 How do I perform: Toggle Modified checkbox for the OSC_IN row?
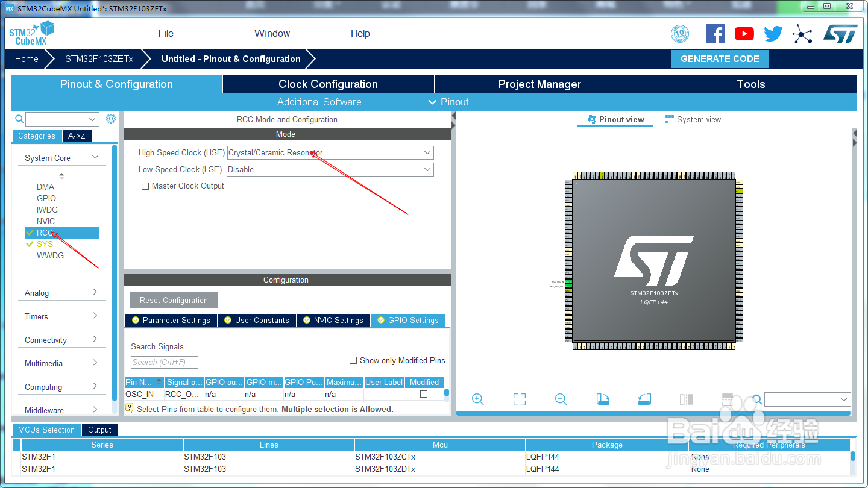[x=424, y=394]
